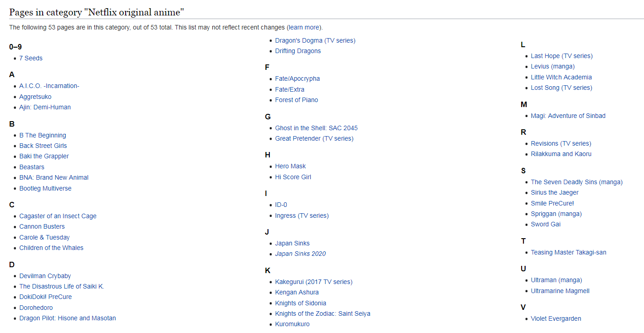Click The Disastrous Life of Saiki K.
644x333 pixels.
[x=62, y=286]
